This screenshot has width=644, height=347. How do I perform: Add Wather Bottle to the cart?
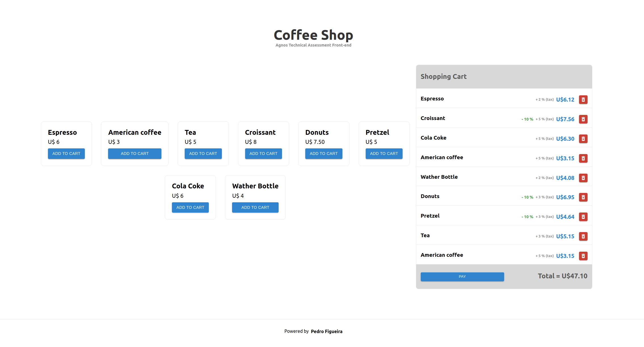[x=255, y=207]
